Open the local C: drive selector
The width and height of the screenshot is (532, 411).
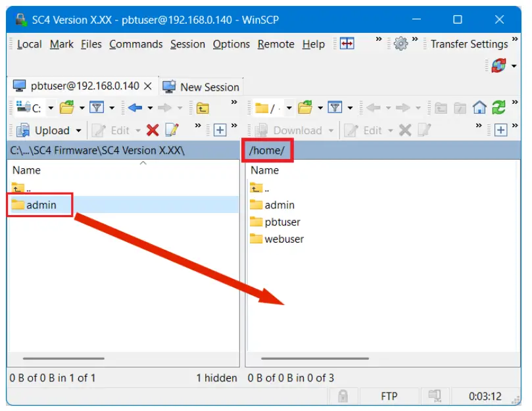tap(35, 108)
